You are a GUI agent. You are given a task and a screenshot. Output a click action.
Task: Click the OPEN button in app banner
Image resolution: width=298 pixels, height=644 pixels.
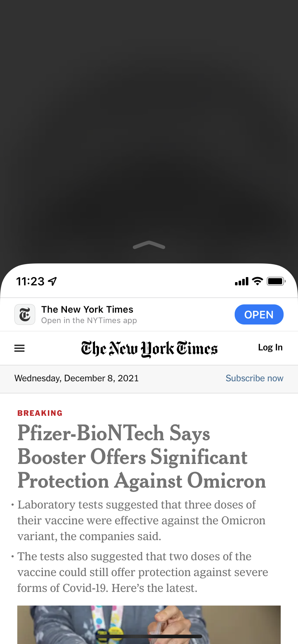click(x=259, y=314)
